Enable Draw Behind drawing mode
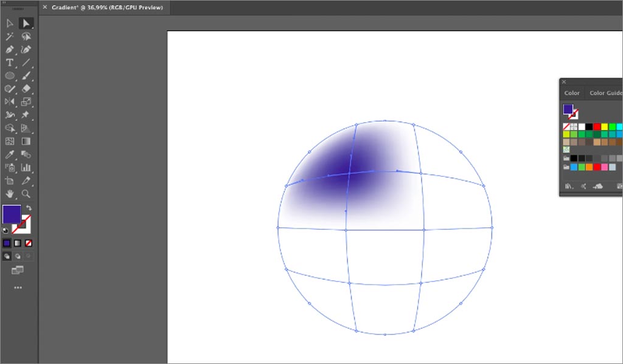 (17, 256)
